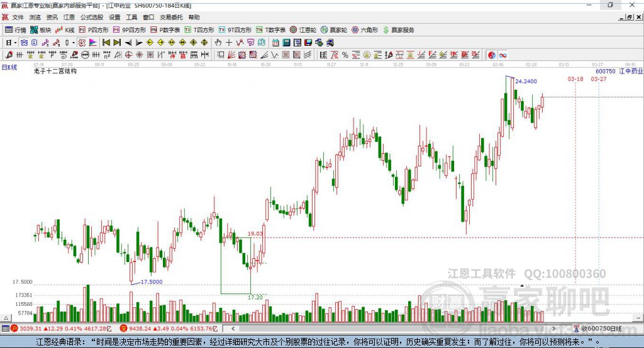
Task: Click the gold 金 circle tool icon
Action: click(x=367, y=55)
